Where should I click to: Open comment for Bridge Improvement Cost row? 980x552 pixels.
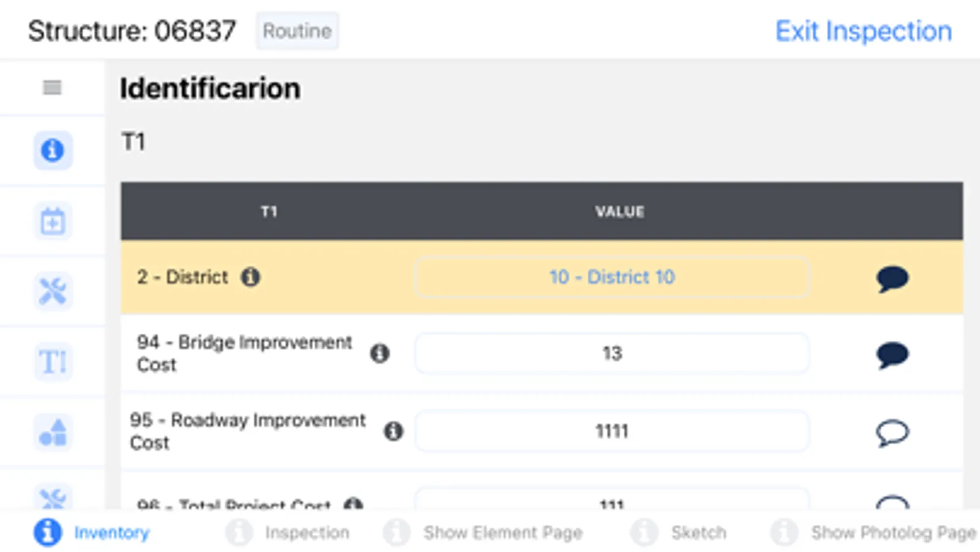pos(892,355)
